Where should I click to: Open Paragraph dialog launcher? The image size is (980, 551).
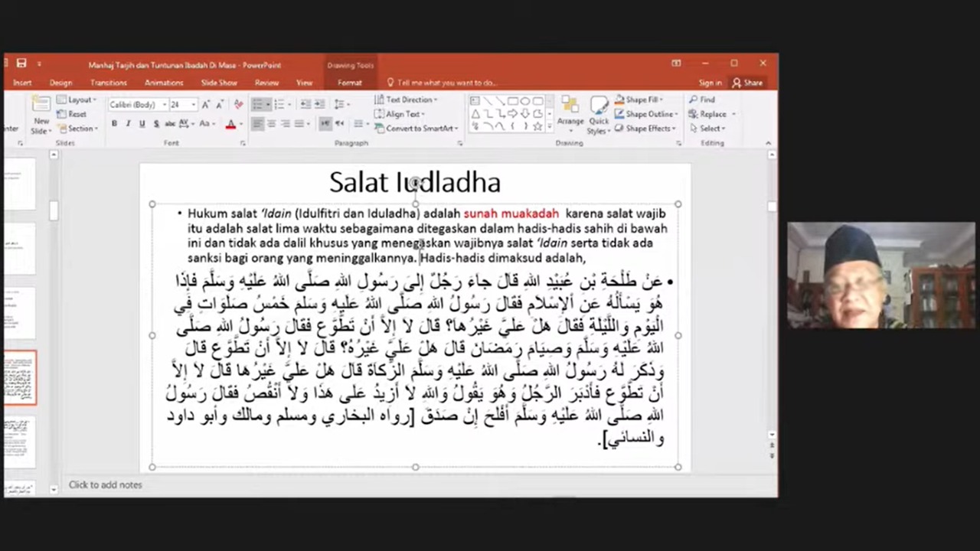tap(460, 143)
